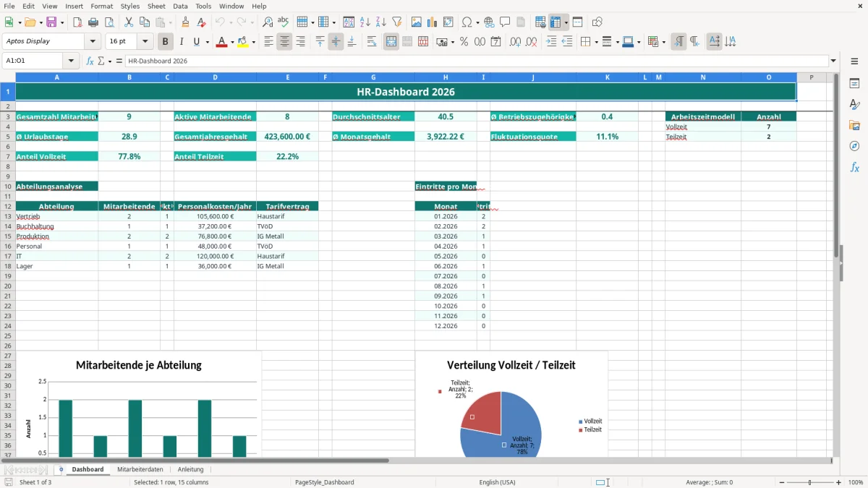
Task: Toggle wrap text in cell
Action: pos(372,42)
